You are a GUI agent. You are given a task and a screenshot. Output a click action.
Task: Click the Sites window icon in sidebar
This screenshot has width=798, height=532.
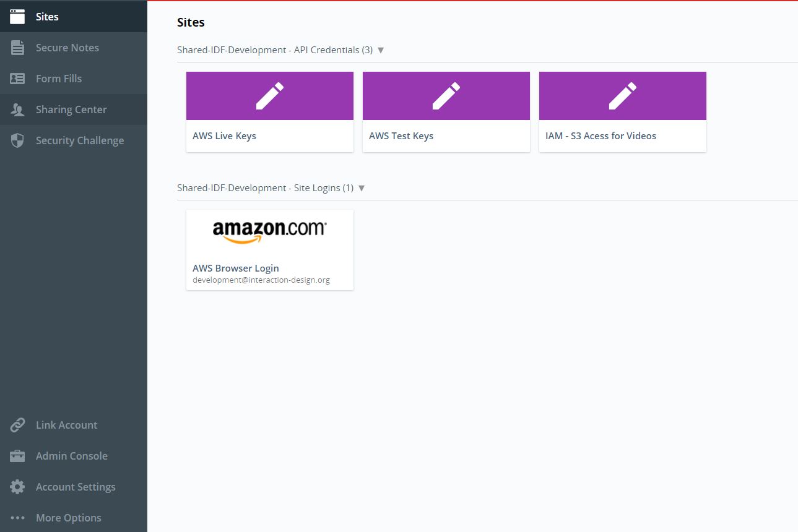[17, 17]
